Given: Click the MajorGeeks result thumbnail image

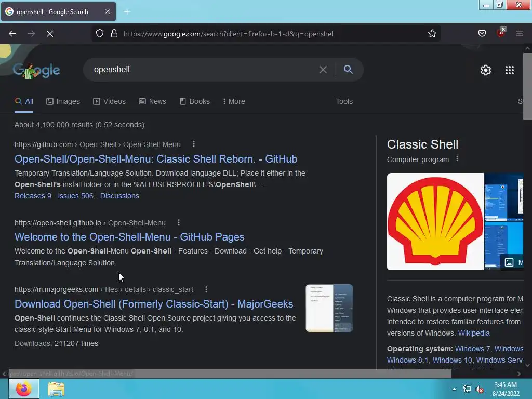Looking at the screenshot, I should [329, 308].
